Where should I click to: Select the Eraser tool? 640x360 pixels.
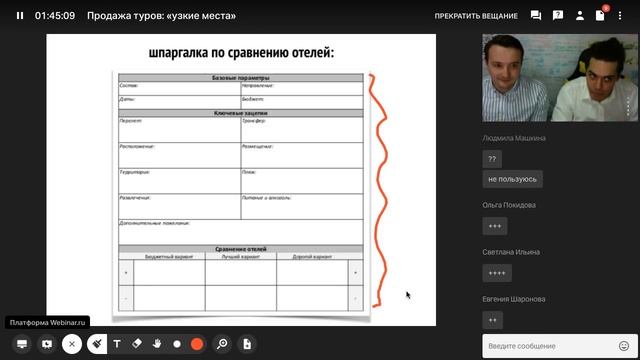click(137, 344)
